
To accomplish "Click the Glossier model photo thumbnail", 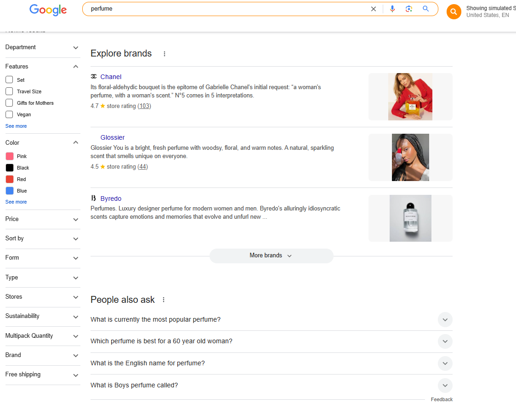I will coord(410,157).
